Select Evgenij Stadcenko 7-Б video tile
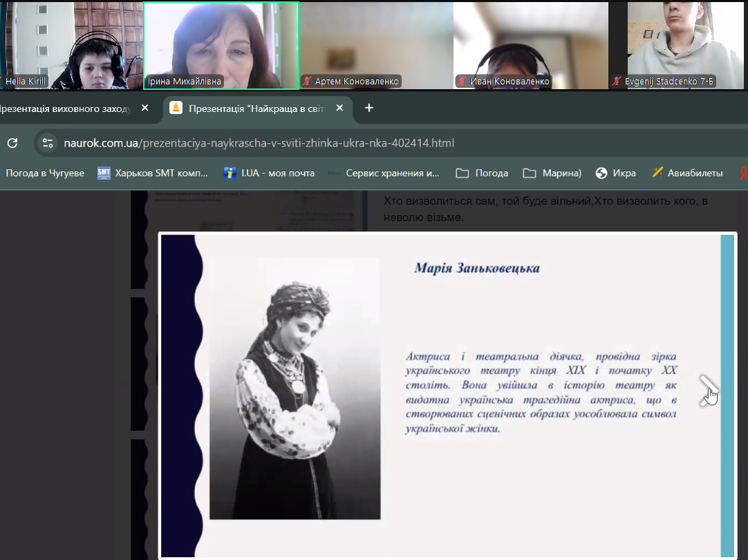Screen dimensions: 748x560 686,46
